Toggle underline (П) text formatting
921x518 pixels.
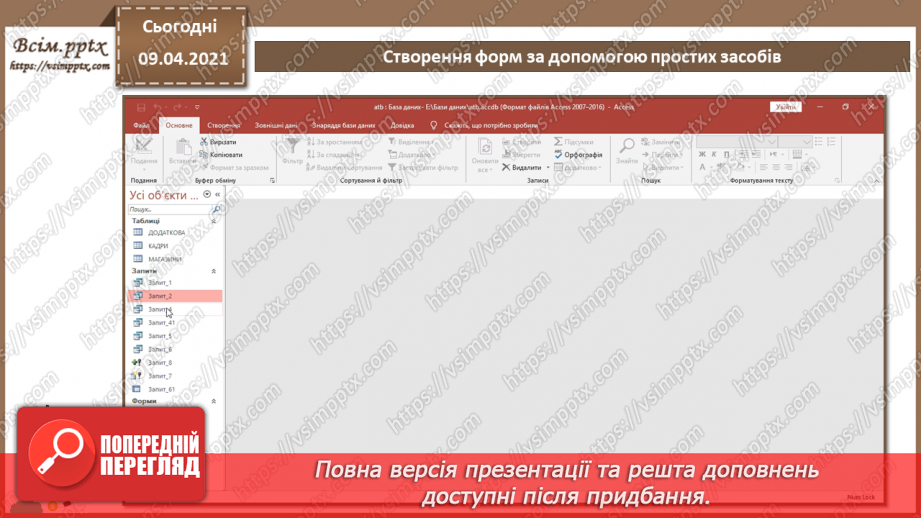725,155
